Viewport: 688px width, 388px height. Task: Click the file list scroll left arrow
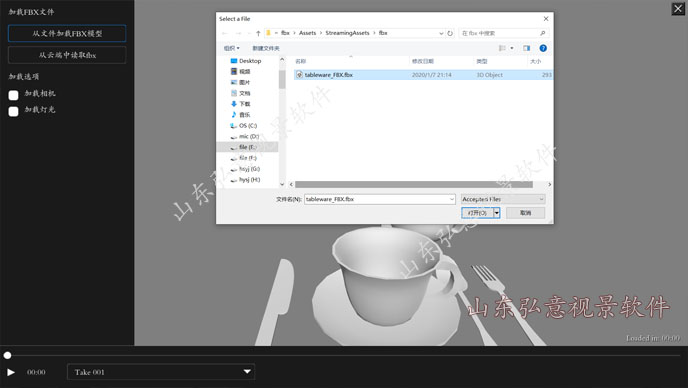(291, 185)
